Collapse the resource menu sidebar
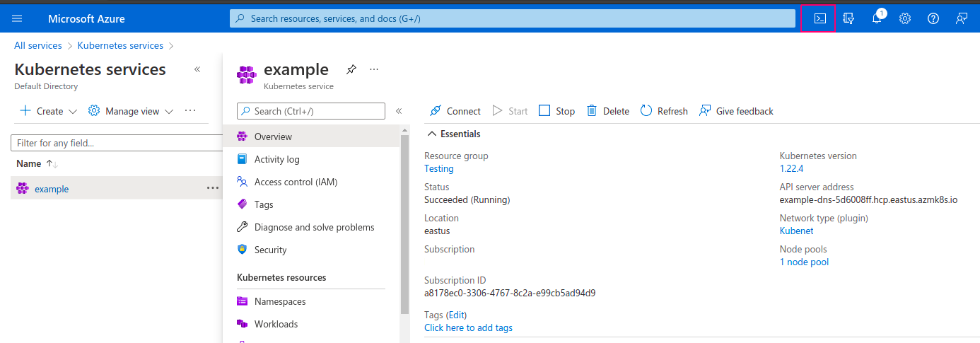This screenshot has height=343, width=980. click(399, 111)
